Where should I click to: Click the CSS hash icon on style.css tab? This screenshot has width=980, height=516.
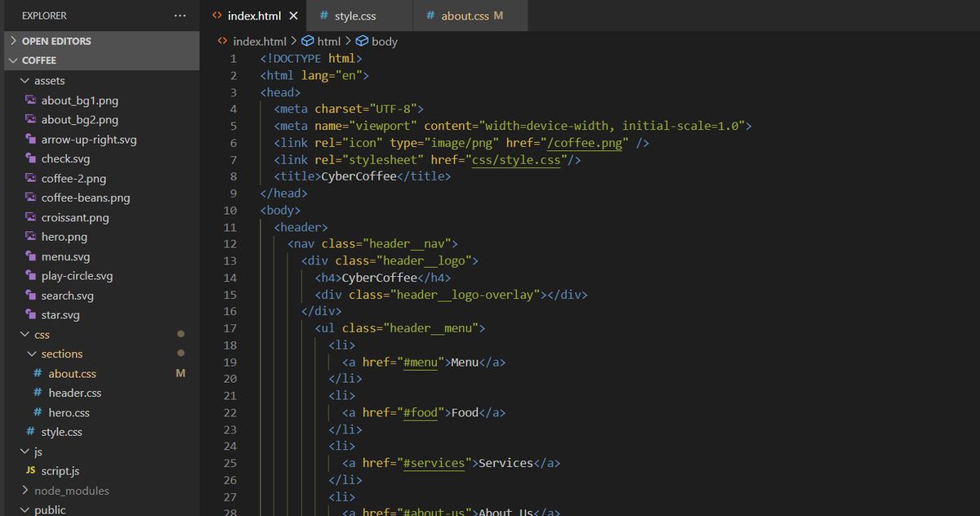pos(324,16)
